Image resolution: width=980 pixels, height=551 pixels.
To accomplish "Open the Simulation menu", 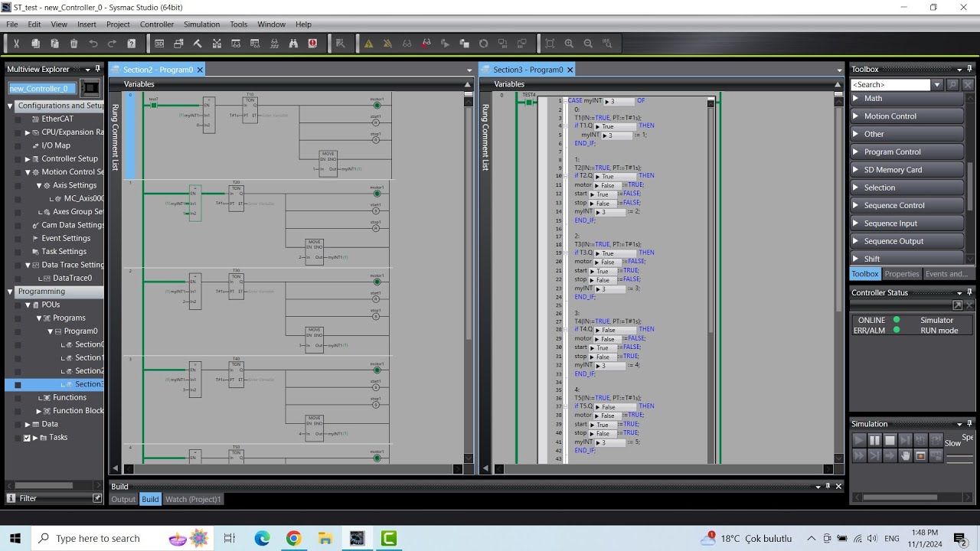I will click(x=201, y=24).
